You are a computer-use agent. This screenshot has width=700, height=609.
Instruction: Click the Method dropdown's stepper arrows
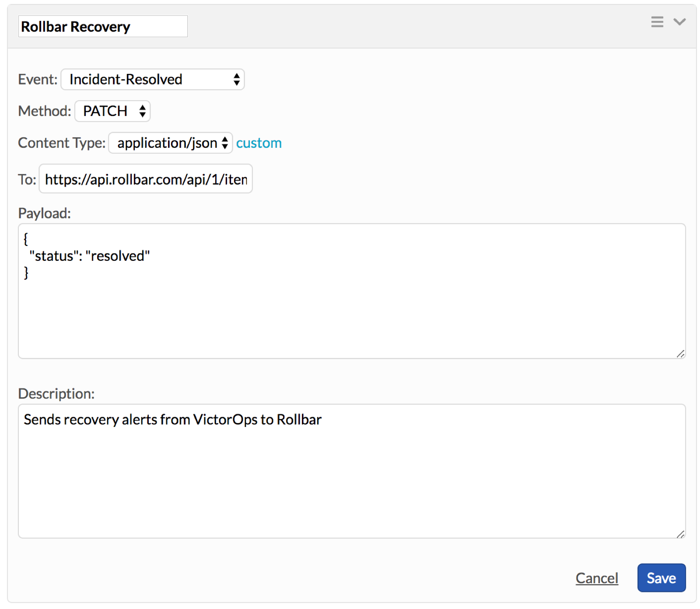143,111
